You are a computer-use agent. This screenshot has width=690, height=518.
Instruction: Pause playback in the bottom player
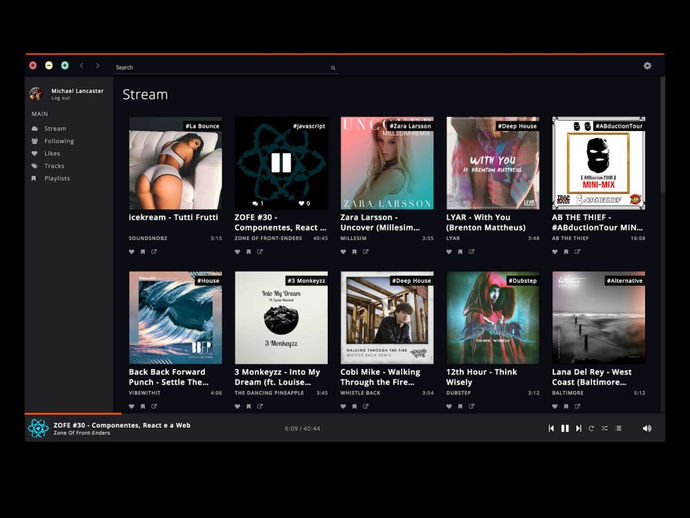coord(565,428)
